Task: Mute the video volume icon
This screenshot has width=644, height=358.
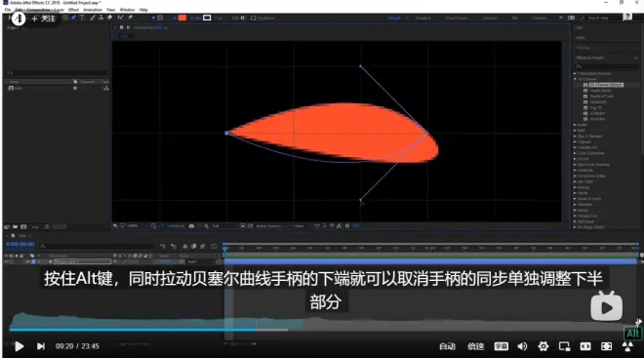Action: click(522, 346)
